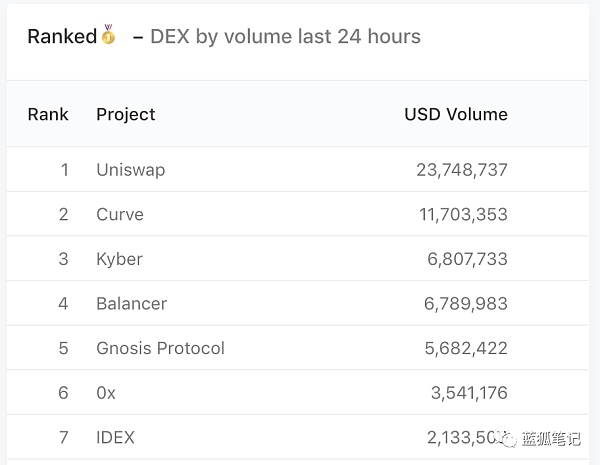The width and height of the screenshot is (600, 465).
Task: Sort by the USD Volume column header
Action: click(x=455, y=114)
